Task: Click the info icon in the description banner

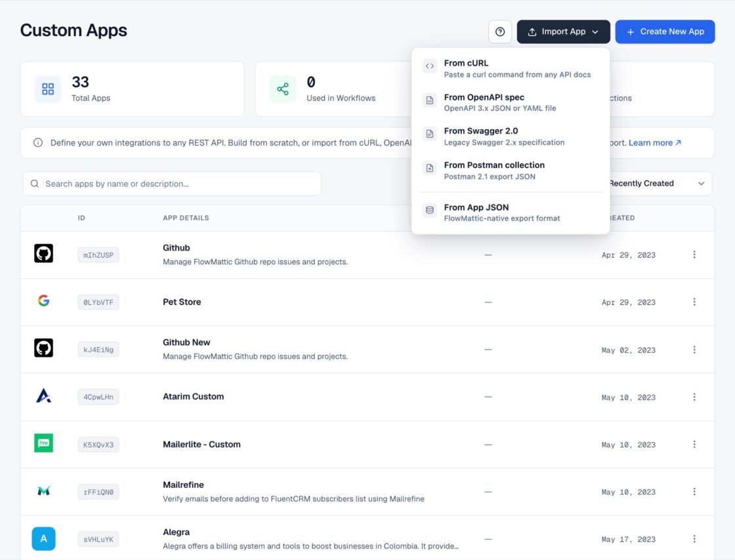Action: point(38,143)
